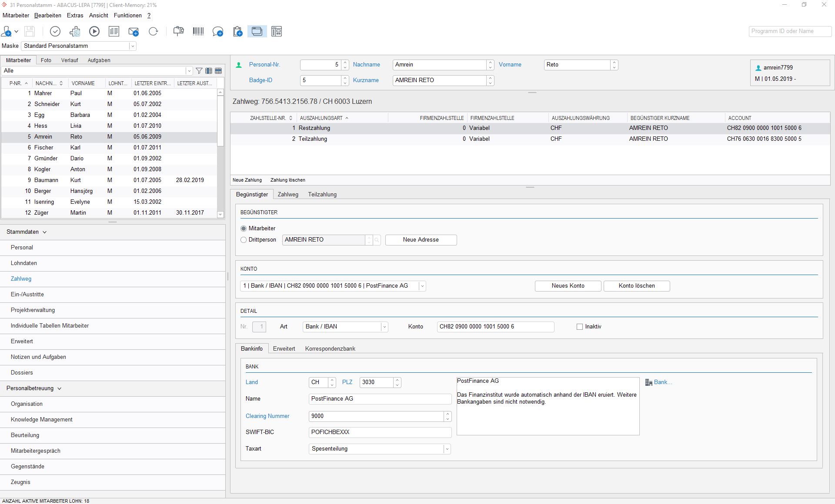Click the SWIFT-BIC input field

[x=380, y=432]
